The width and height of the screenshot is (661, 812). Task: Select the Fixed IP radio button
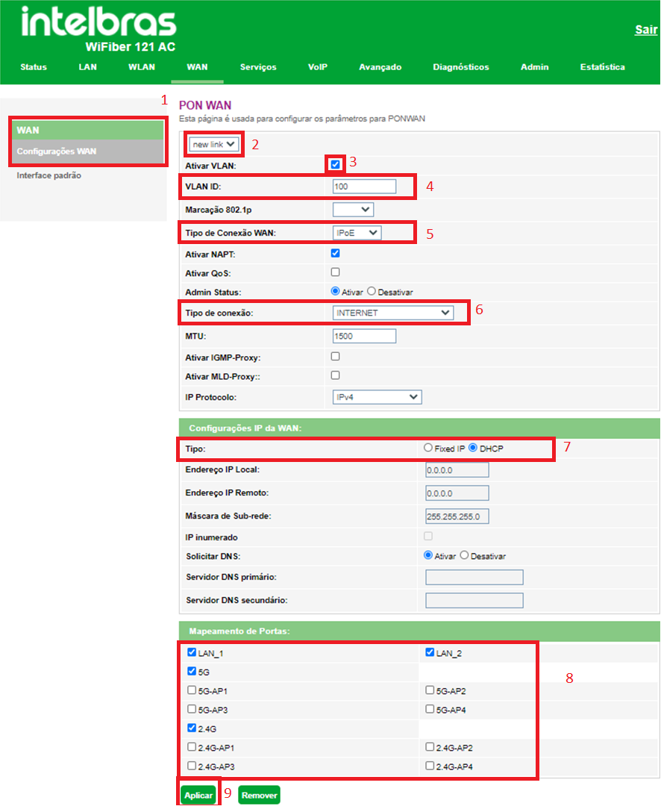tap(428, 448)
